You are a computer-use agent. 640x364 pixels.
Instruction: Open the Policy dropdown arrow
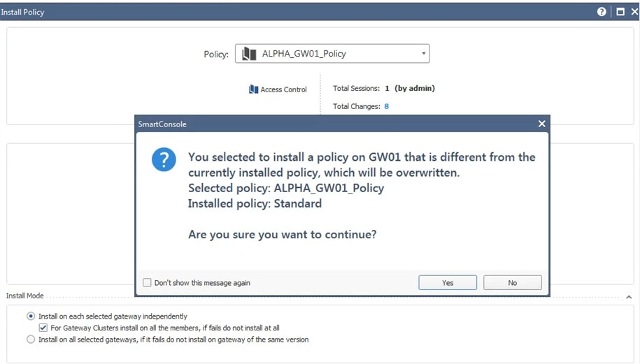coord(423,53)
